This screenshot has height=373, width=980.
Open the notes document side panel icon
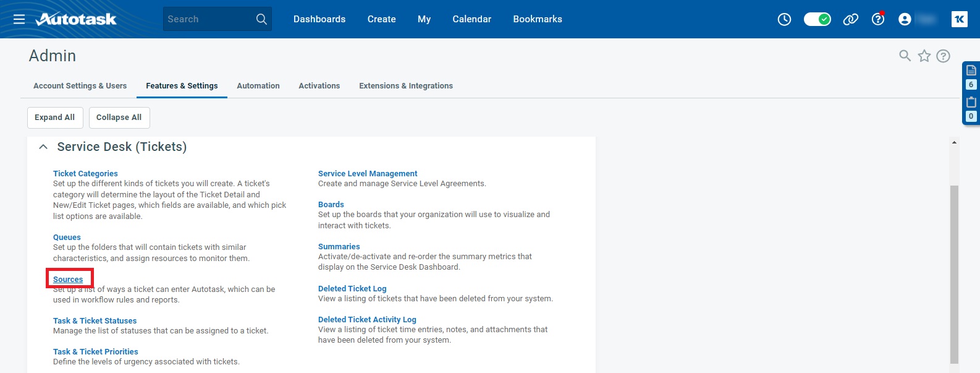coord(971,71)
